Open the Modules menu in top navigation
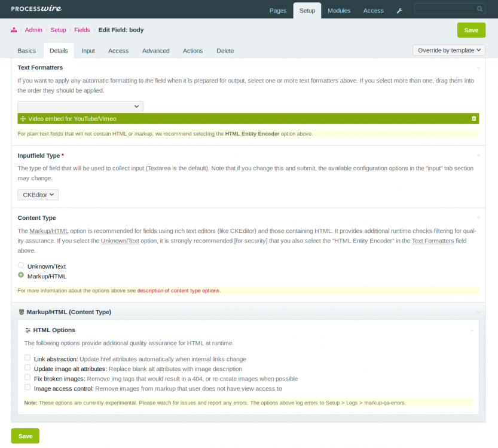Screen dimensions: 498x448 coord(339,11)
